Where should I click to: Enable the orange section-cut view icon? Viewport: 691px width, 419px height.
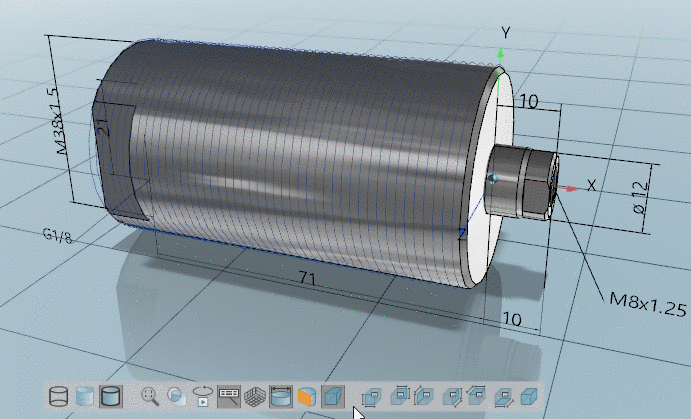[307, 396]
